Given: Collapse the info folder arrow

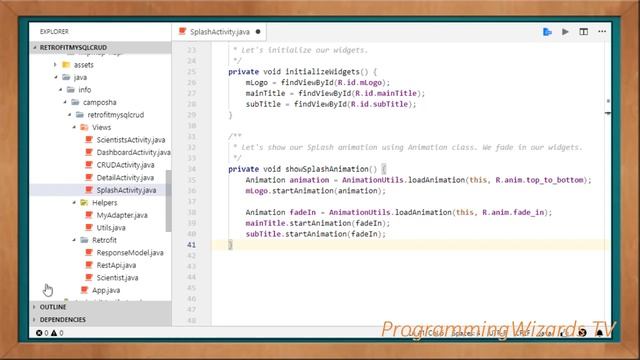Looking at the screenshot, I should [x=60, y=90].
